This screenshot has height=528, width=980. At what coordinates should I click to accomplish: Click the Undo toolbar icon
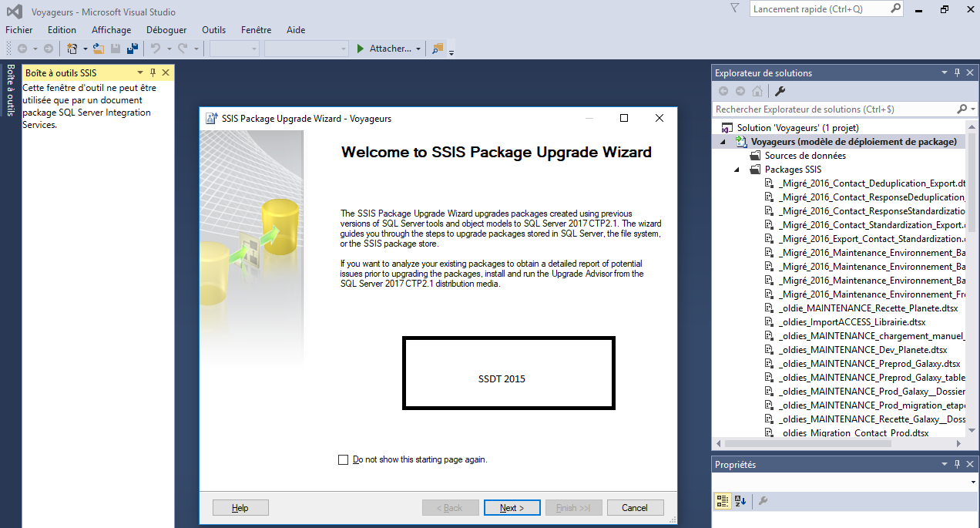click(x=156, y=49)
